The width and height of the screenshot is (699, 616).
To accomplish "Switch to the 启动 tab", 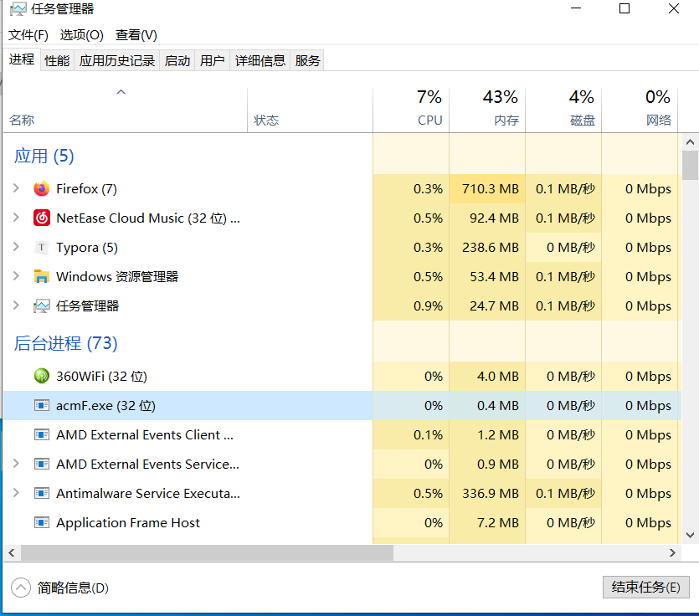I will tap(177, 60).
